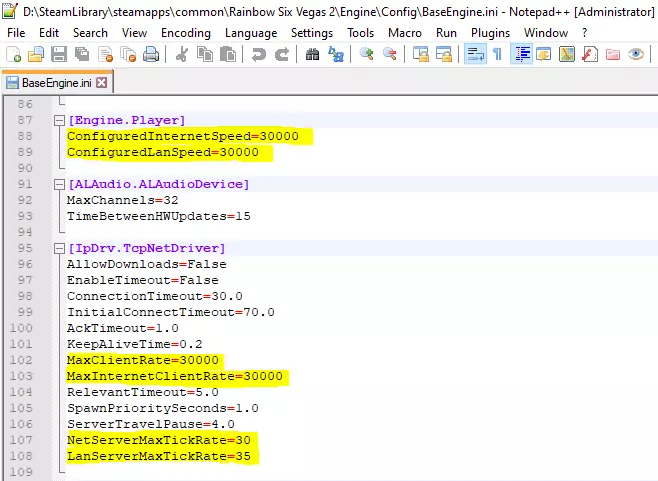Click line number 88 in margin
Image resolution: width=658 pixels, height=481 pixels.
25,136
